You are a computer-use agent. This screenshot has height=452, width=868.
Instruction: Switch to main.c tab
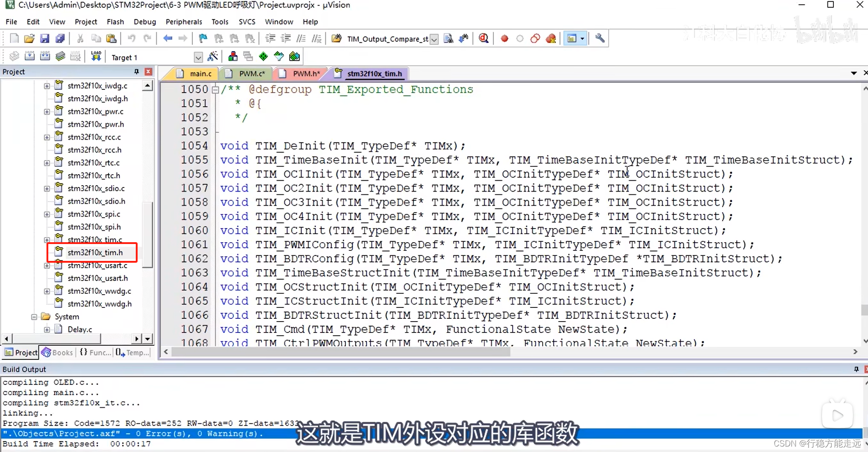tap(195, 73)
